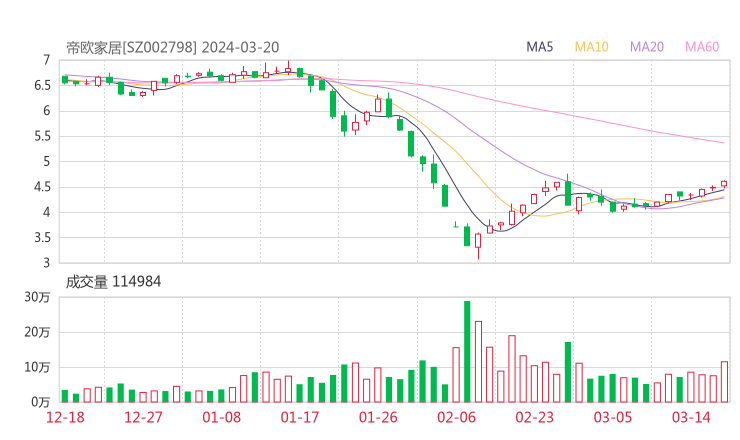The image size is (740, 440).
Task: Click the 成交量 114984 volume label
Action: (x=113, y=282)
